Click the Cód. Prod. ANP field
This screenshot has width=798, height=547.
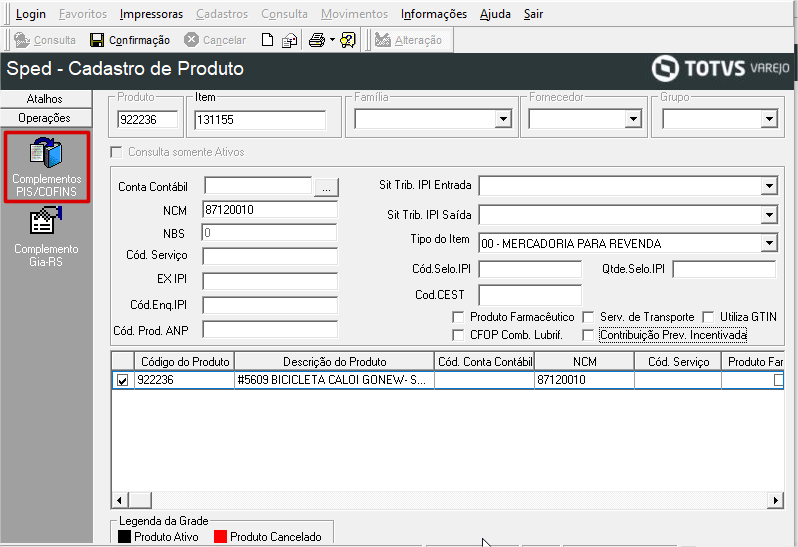point(270,329)
